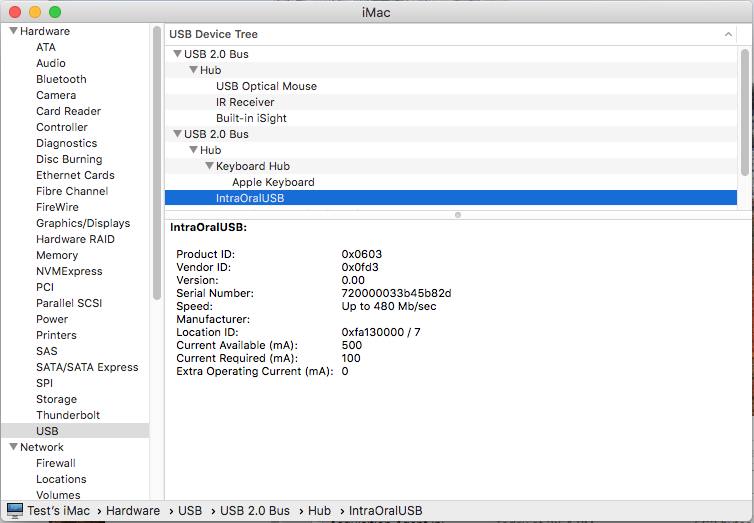
Task: Select the Firewall item under Network
Action: click(56, 463)
